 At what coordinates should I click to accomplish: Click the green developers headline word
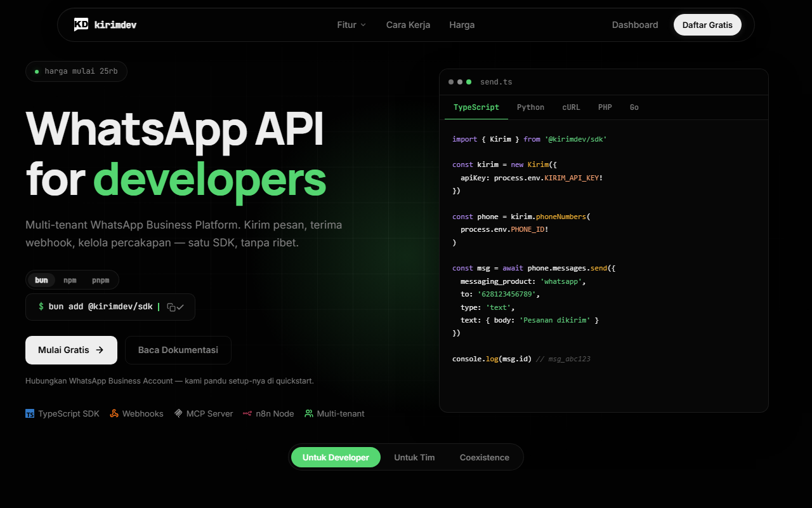click(210, 180)
